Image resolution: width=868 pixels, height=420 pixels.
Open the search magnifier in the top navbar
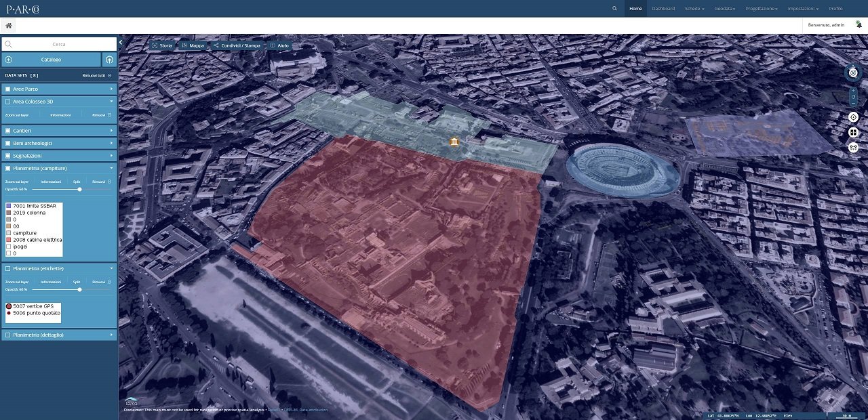click(614, 9)
